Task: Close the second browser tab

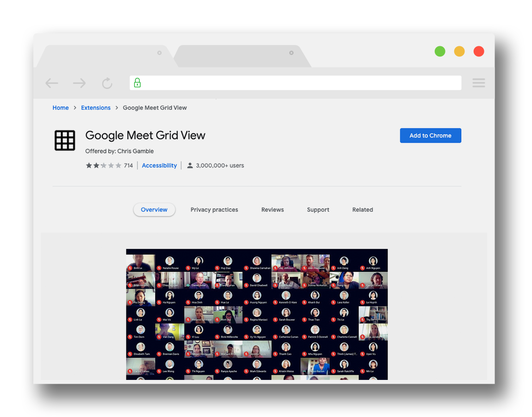Action: [291, 53]
